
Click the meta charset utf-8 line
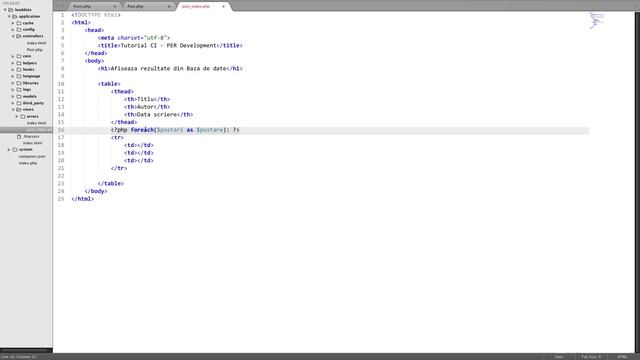point(133,38)
